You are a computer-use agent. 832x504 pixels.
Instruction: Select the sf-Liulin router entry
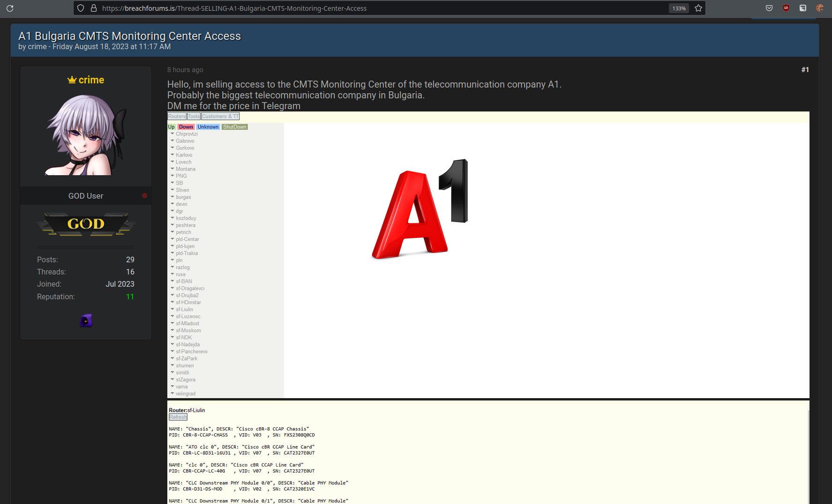click(x=184, y=310)
